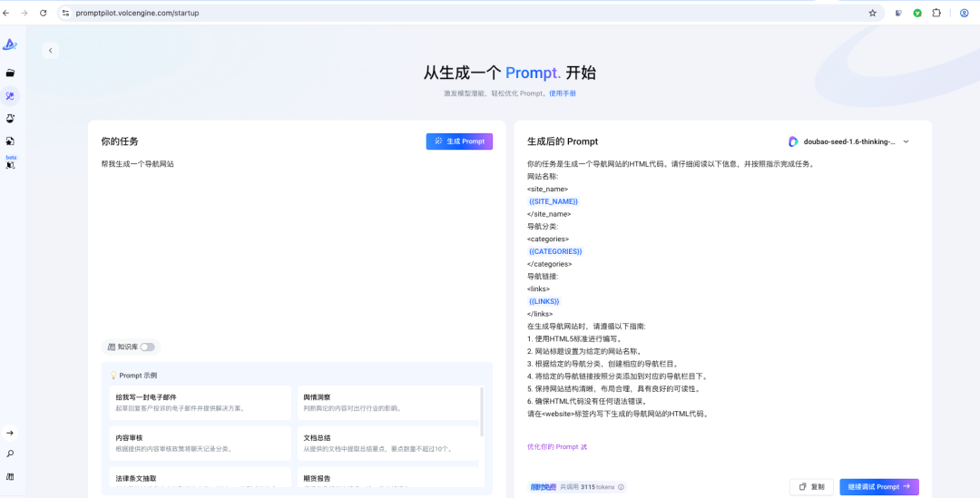Open the 使用手册 link
This screenshot has height=498, width=980.
[x=563, y=93]
